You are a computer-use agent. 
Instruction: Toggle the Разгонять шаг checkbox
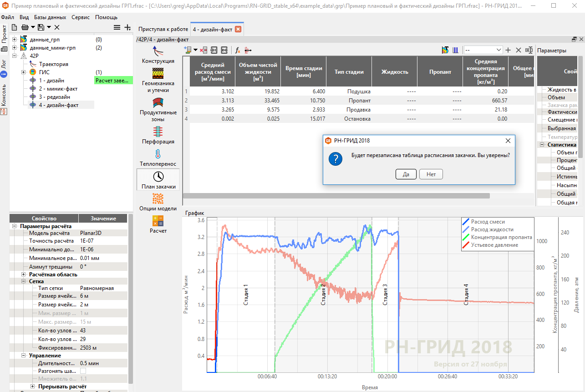(x=83, y=371)
